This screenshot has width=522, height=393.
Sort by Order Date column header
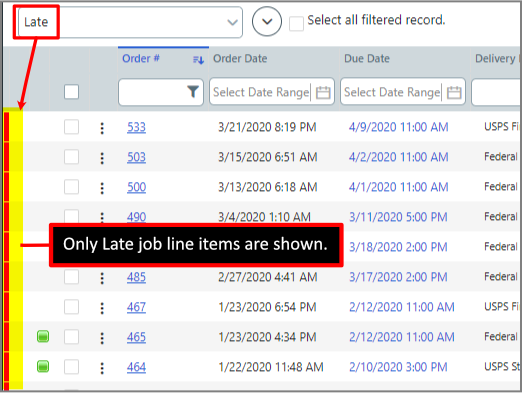[240, 59]
